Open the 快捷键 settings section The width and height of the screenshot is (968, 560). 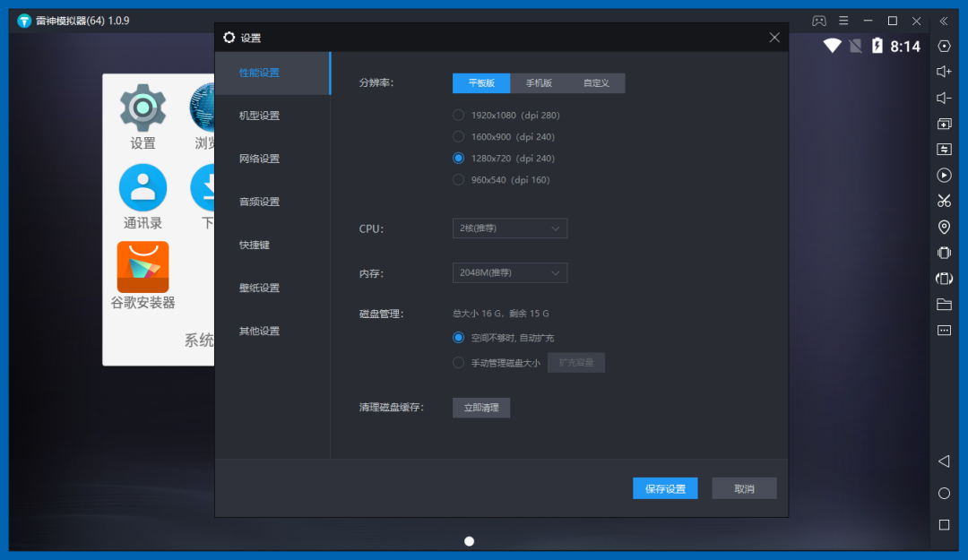click(x=255, y=245)
